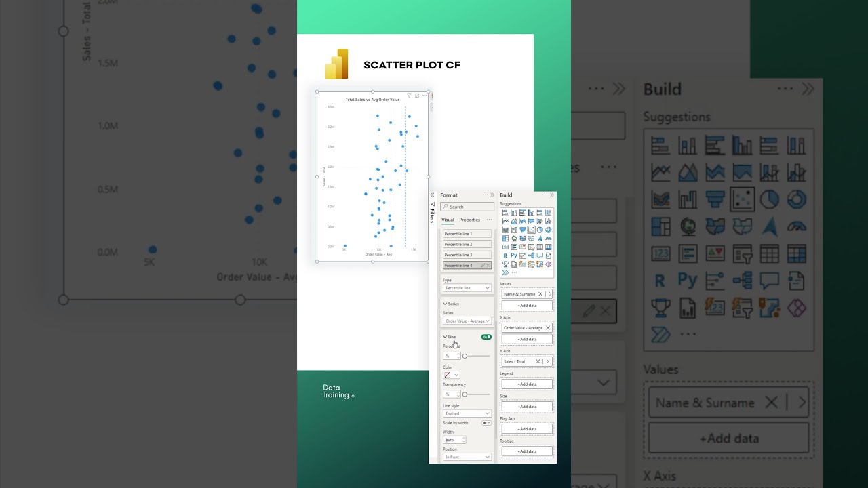Expand the collapsed Filters pane chevron
Viewport: 868px width, 488px height.
(432, 195)
